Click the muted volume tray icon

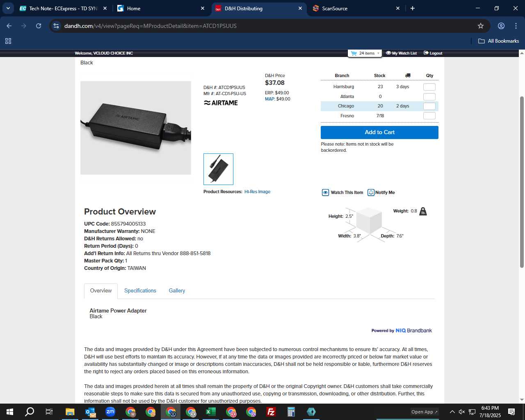tap(462, 412)
